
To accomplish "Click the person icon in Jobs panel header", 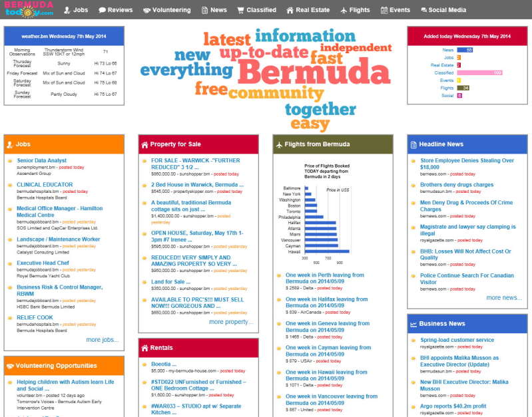I will coord(9,144).
